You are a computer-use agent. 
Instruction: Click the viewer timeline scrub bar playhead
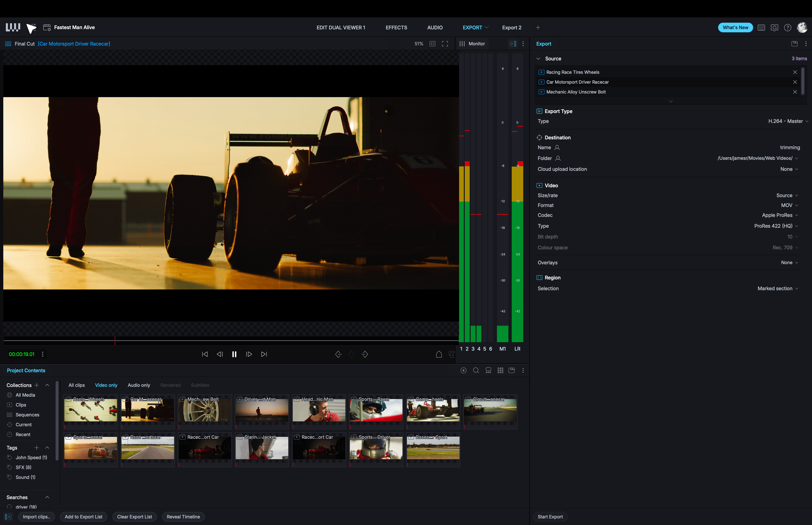(115, 341)
